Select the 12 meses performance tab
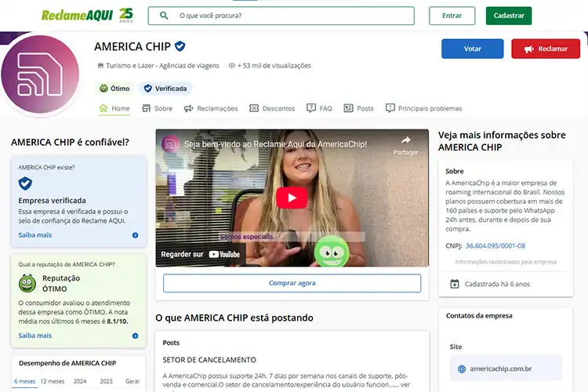The height and width of the screenshot is (392, 588). 52,381
